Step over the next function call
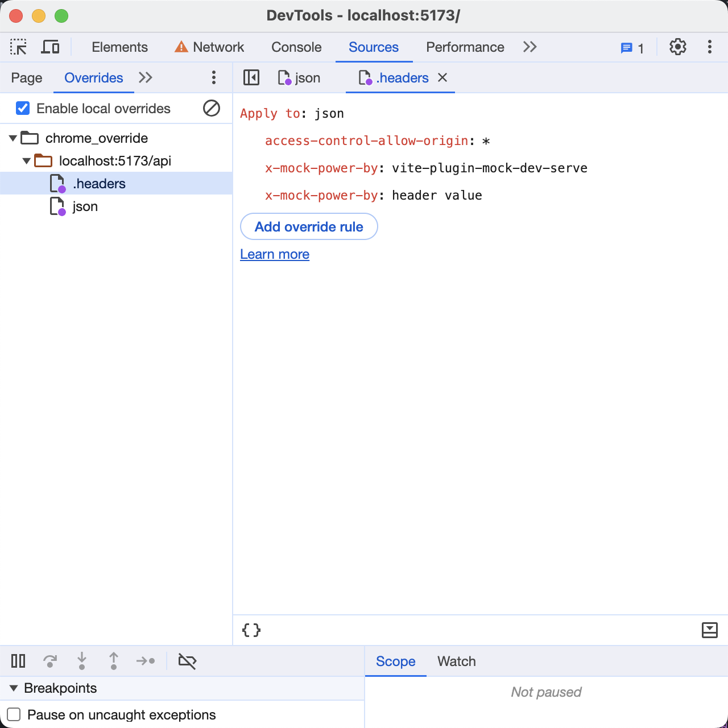 click(50, 661)
